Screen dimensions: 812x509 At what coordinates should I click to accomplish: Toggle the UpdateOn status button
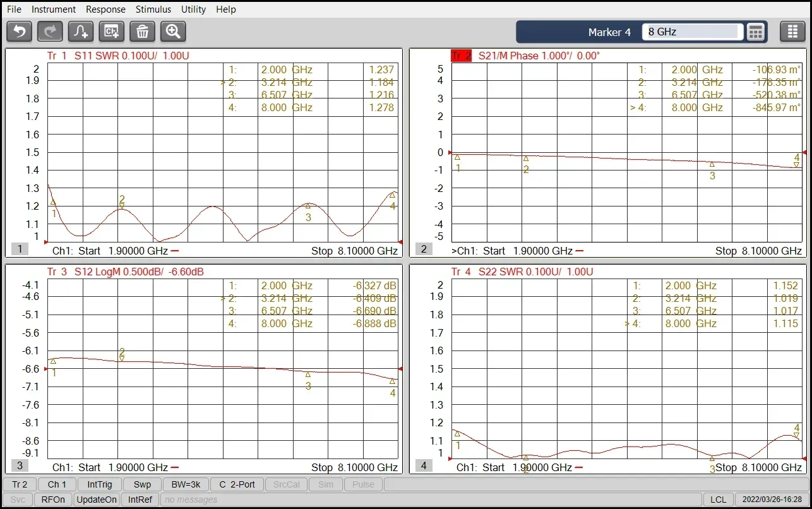[97, 500]
